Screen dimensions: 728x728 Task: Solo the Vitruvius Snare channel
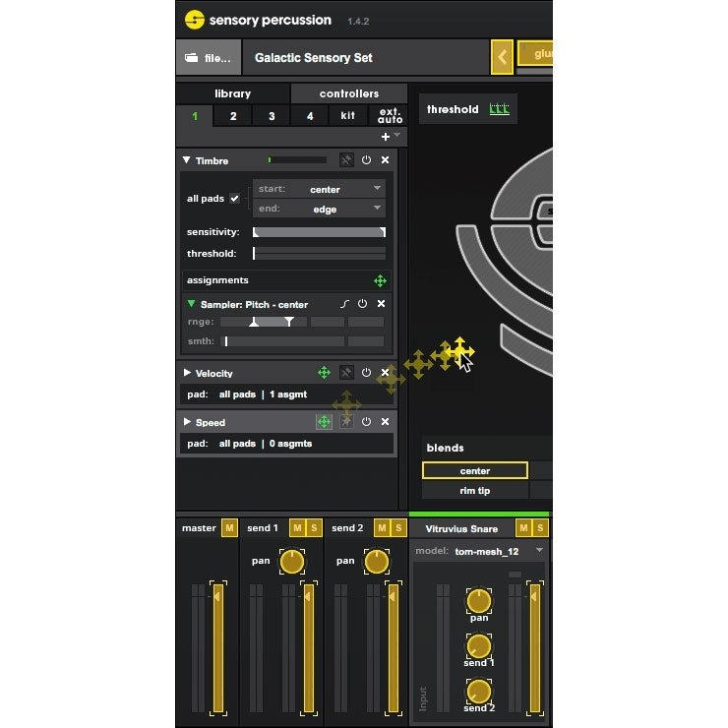pyautogui.click(x=540, y=528)
